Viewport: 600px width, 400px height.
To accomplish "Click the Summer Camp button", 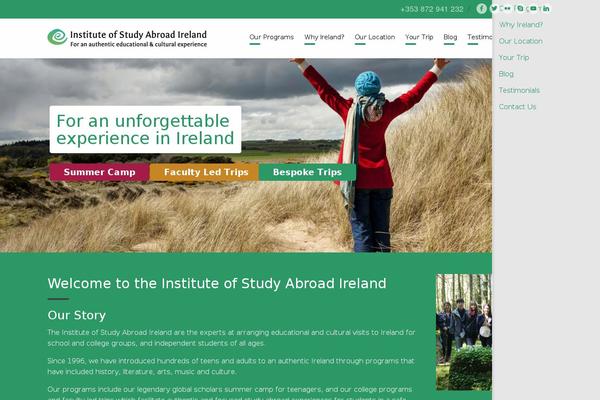I will [99, 172].
